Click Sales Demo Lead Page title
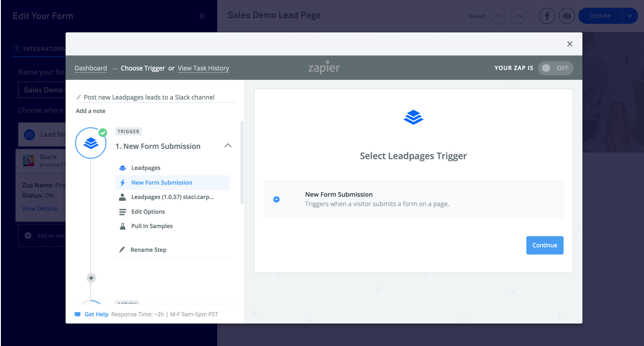The height and width of the screenshot is (346, 644). (x=274, y=15)
